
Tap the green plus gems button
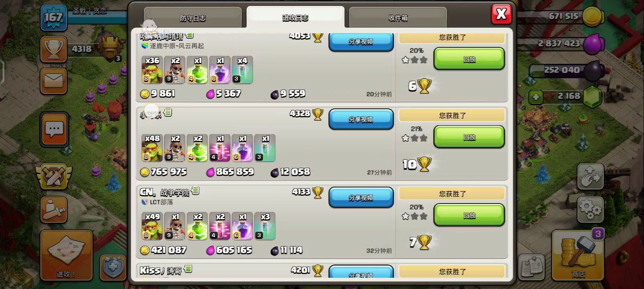pos(536,96)
